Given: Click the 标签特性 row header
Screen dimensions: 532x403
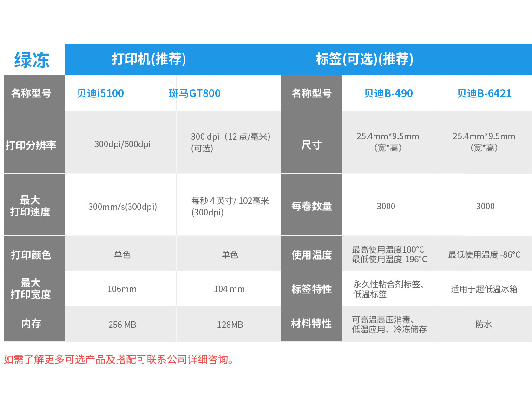Looking at the screenshot, I should (x=311, y=288).
